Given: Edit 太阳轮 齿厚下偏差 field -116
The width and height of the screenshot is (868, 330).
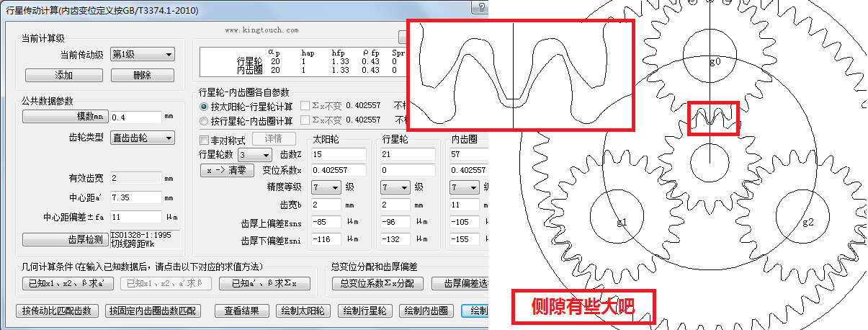Looking at the screenshot, I should 326,239.
